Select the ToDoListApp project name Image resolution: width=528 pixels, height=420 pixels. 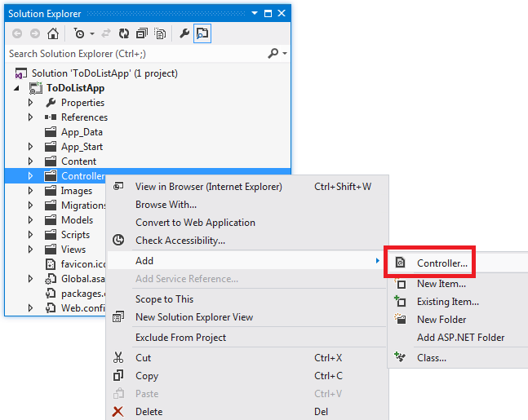[75, 88]
